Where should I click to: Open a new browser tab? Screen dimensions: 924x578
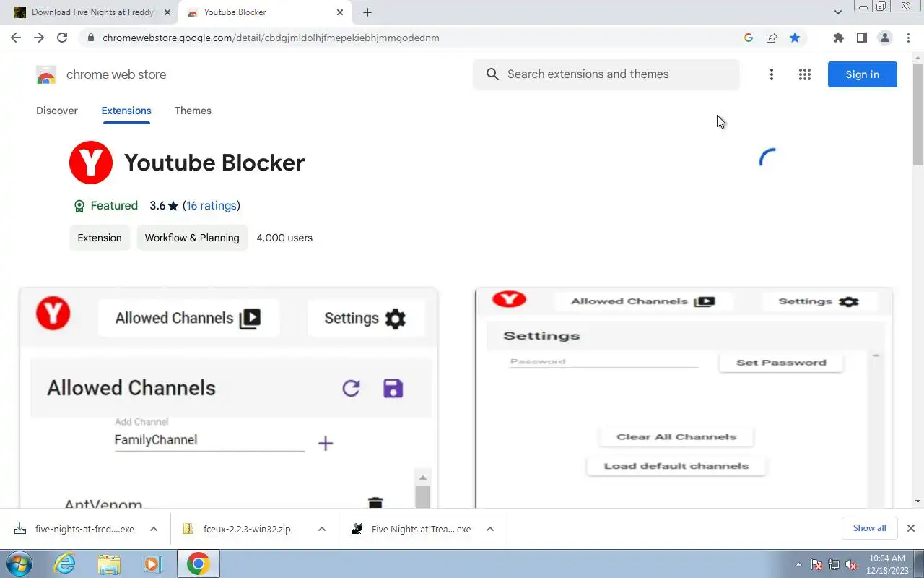click(x=367, y=12)
